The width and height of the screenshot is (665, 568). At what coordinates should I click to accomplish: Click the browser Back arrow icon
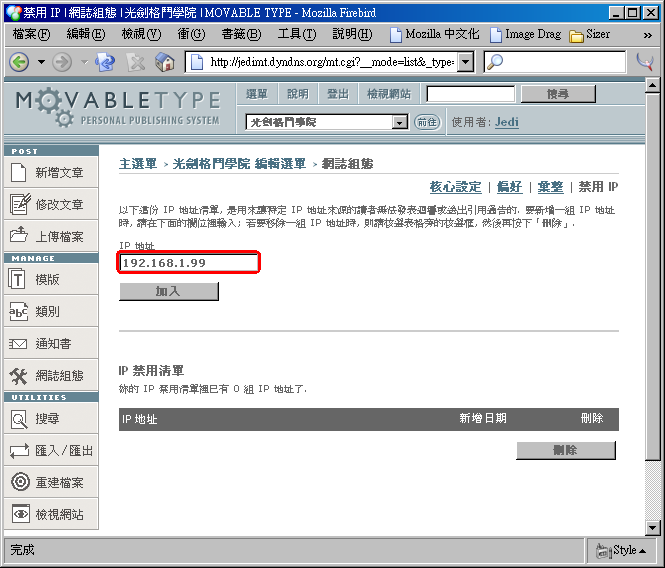point(20,62)
